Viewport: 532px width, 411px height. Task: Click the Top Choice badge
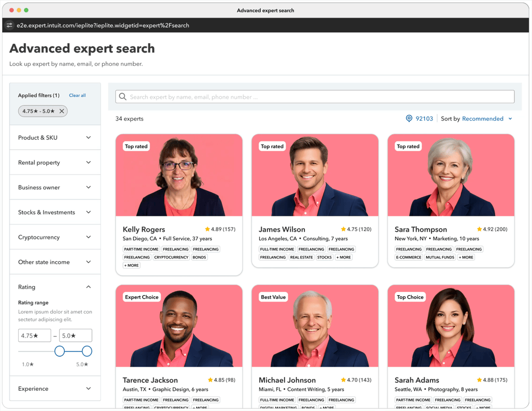[410, 297]
